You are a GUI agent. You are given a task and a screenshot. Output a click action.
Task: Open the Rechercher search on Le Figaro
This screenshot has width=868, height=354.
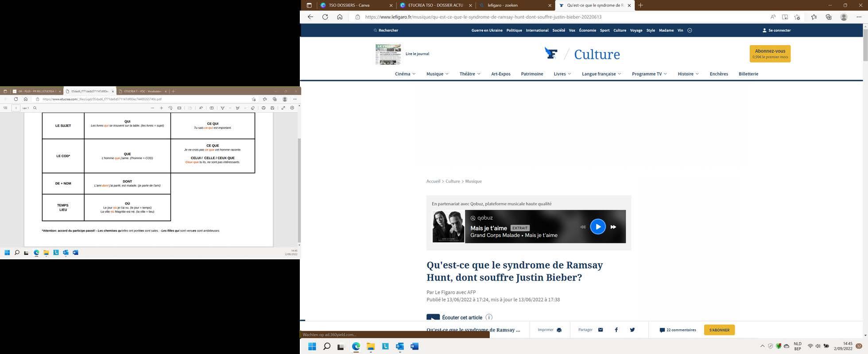click(386, 30)
